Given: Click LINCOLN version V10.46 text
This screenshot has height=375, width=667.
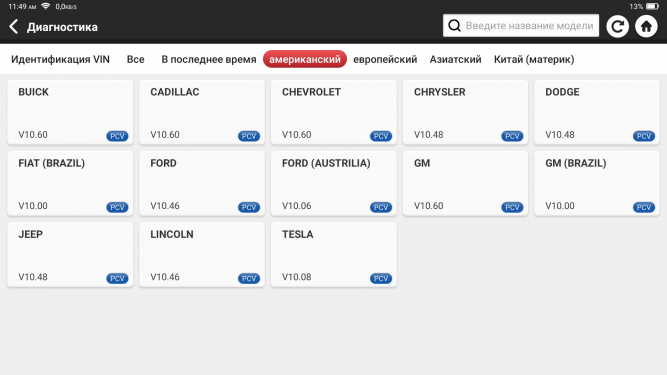Looking at the screenshot, I should (165, 277).
